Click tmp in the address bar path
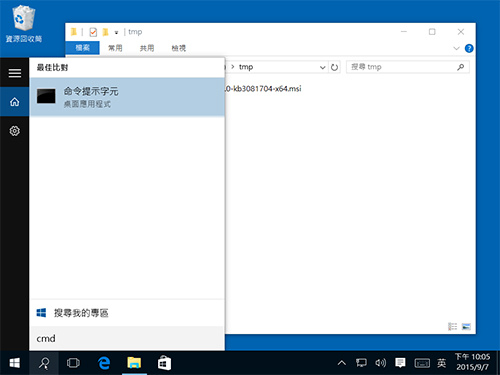 click(x=246, y=67)
